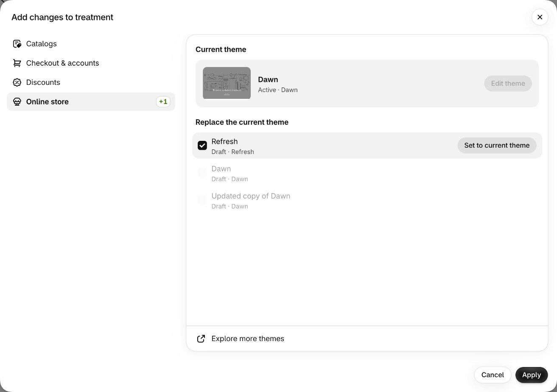Click the Current theme heading
The image size is (557, 392).
pos(221,50)
